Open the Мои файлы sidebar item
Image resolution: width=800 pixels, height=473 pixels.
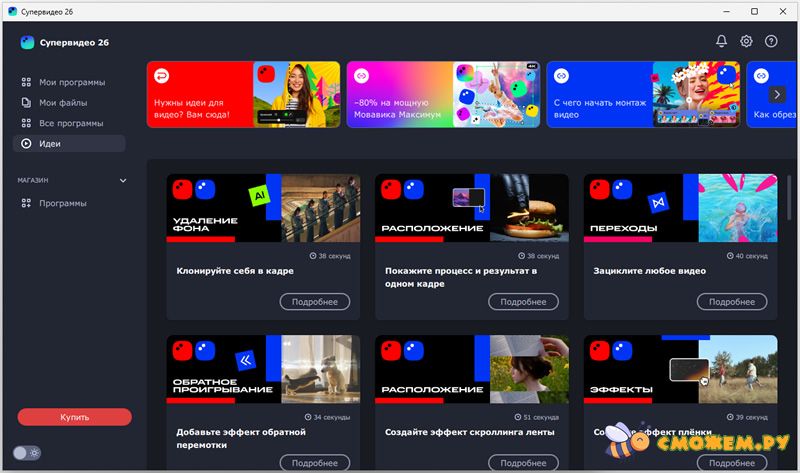pos(63,103)
